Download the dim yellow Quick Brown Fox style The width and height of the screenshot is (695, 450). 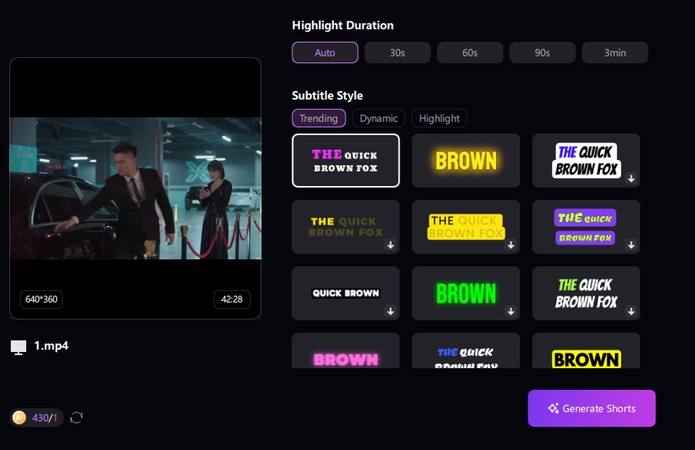[391, 245]
